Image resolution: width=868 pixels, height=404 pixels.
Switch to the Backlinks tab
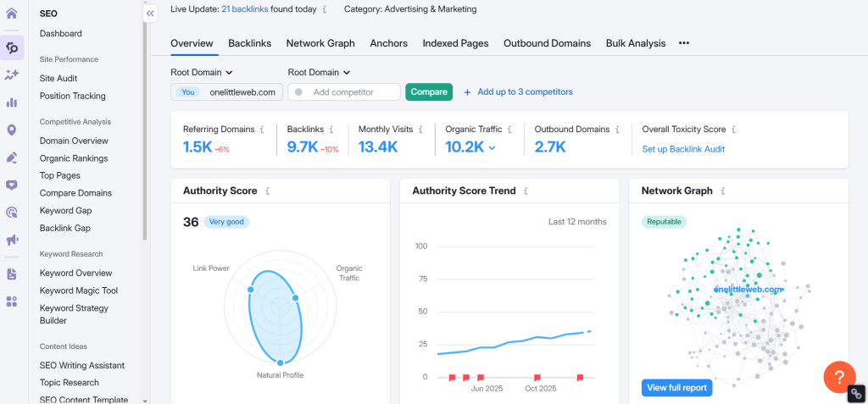coord(249,43)
